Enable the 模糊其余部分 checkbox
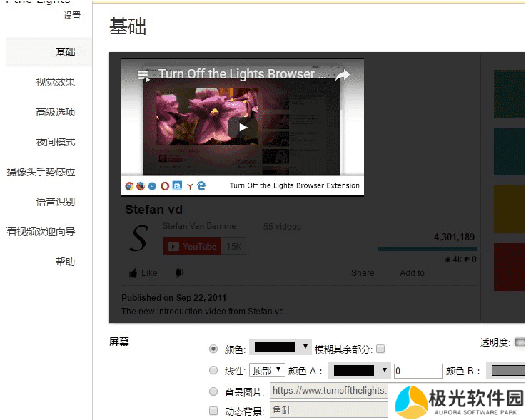The height and width of the screenshot is (420, 531). coord(380,349)
